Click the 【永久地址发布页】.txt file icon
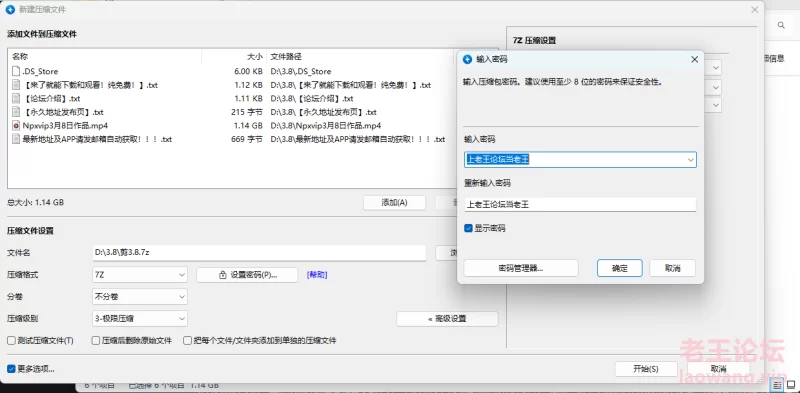Viewport: 800px width, 393px height. [x=16, y=112]
